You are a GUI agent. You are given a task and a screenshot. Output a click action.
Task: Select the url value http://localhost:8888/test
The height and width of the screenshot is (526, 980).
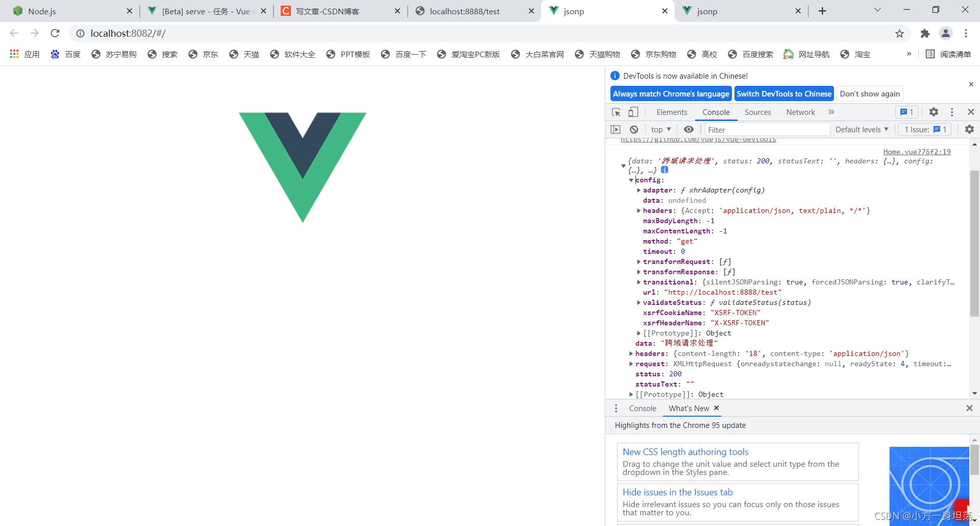pyautogui.click(x=723, y=293)
